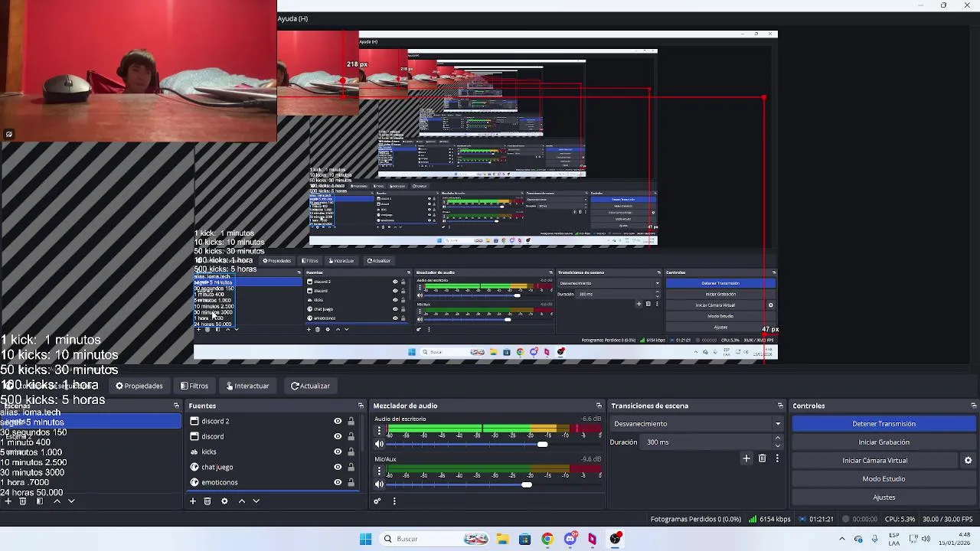Screen dimensions: 980x551
Task: Click Detener Transmisión
Action: click(884, 424)
